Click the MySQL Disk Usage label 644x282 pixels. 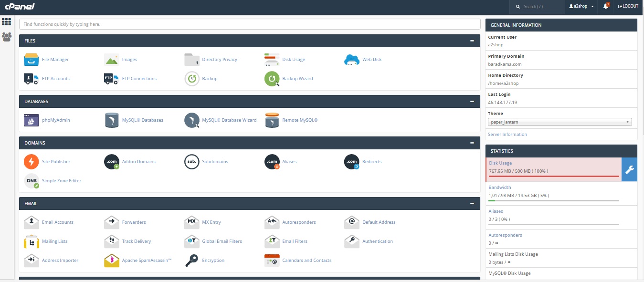509,273
